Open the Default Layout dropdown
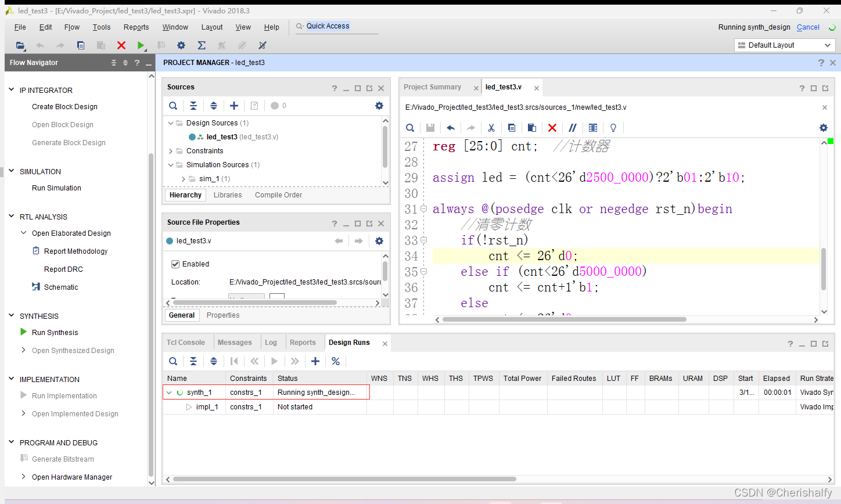841x504 pixels. [785, 45]
